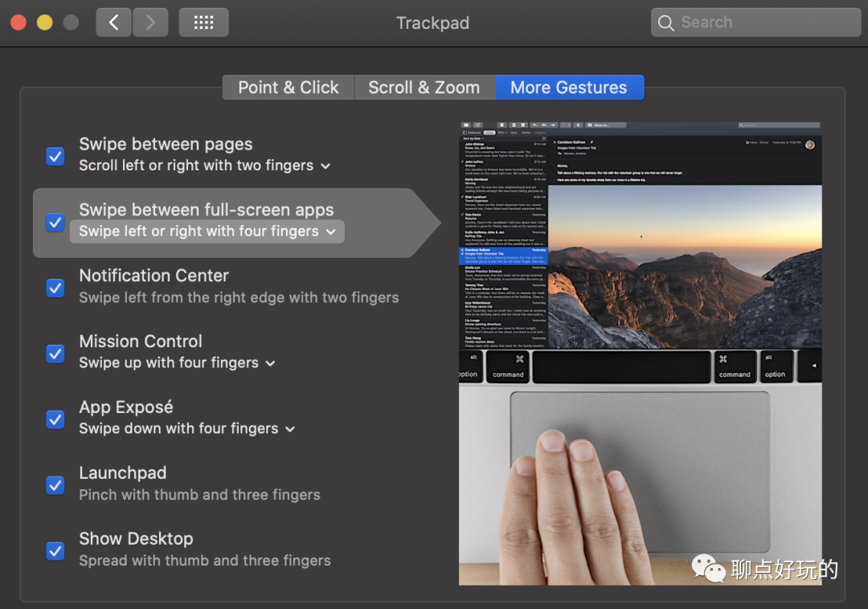The width and height of the screenshot is (868, 609).
Task: Open Swipe left or right with four fingers dropdown
Action: [207, 231]
